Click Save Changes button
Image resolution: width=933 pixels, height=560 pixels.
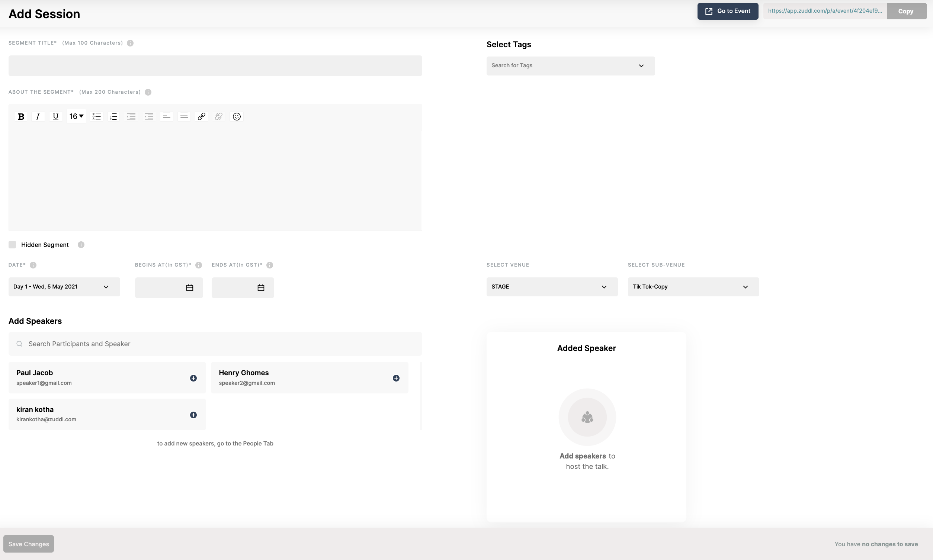(x=29, y=544)
